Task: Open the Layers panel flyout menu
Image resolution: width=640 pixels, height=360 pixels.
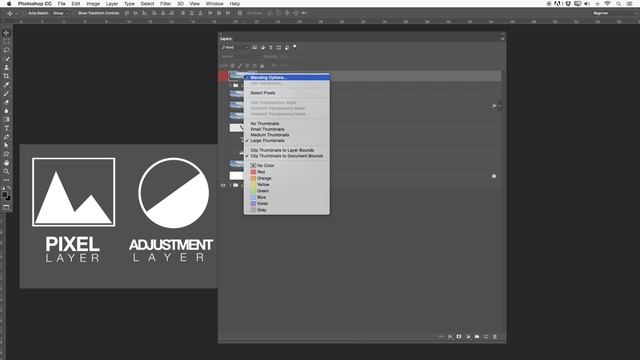Action: (502, 39)
